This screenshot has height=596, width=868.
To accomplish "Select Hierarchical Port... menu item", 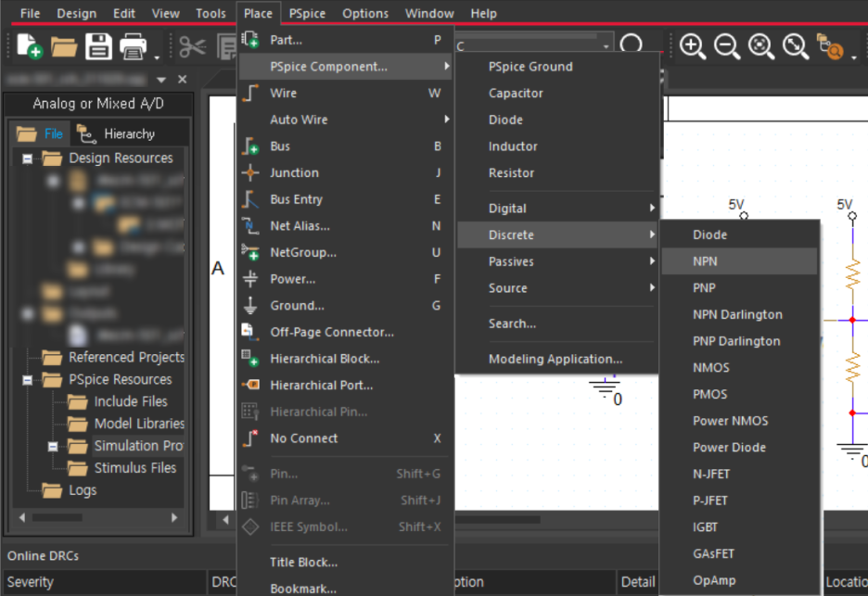I will click(x=345, y=386).
